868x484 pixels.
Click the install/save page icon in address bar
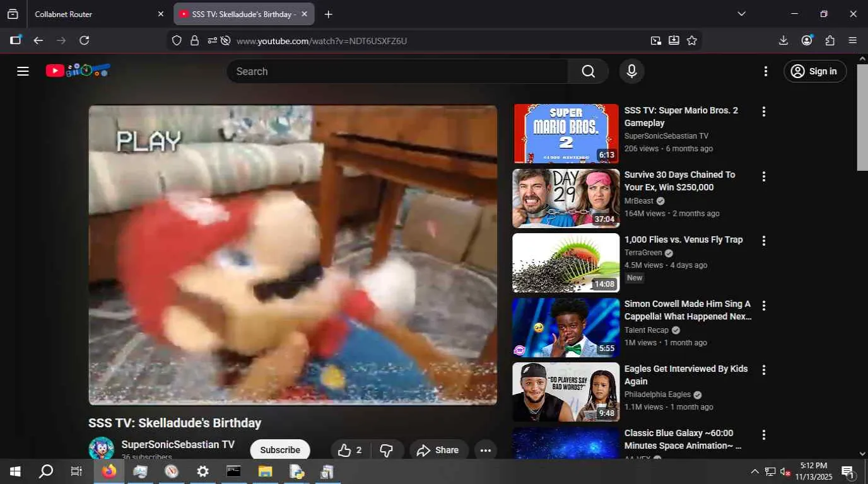(674, 40)
